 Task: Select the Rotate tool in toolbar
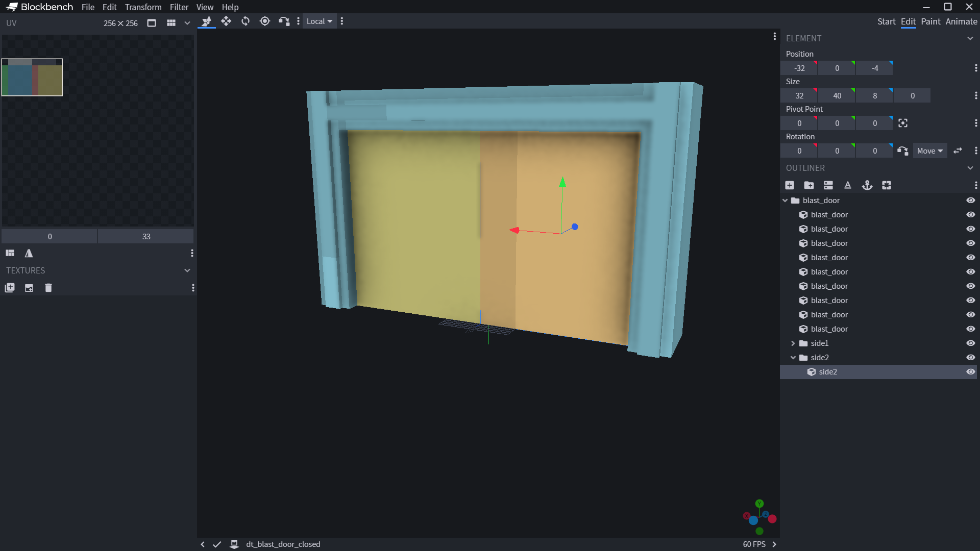point(246,21)
